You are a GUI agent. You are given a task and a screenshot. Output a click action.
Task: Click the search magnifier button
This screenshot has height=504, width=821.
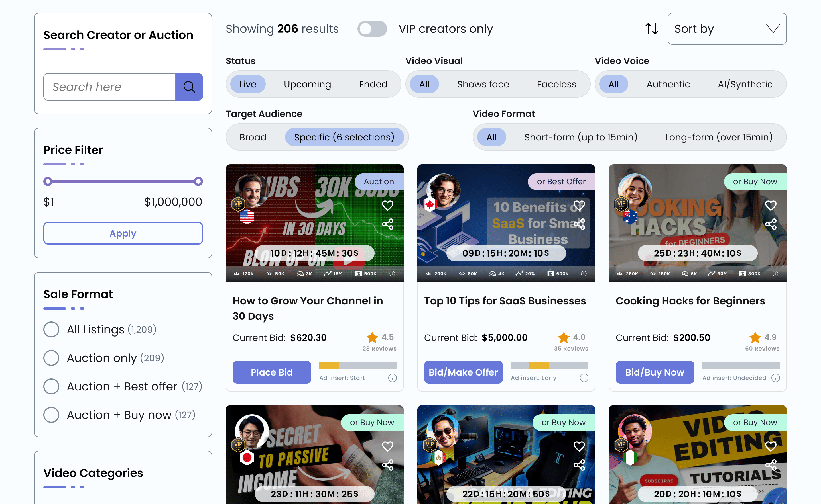pos(189,87)
